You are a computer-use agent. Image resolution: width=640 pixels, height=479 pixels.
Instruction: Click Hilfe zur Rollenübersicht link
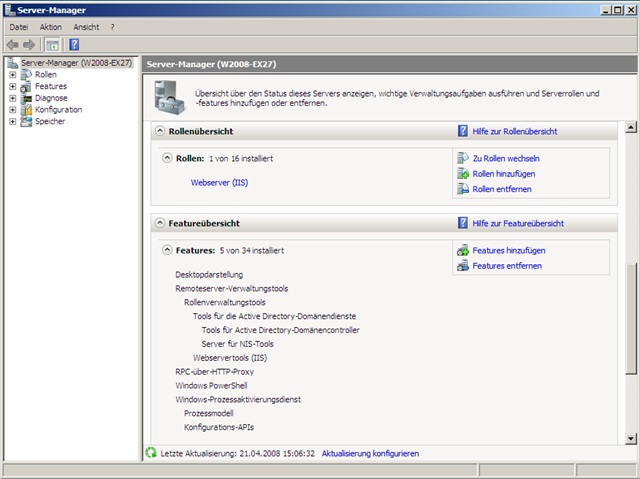[515, 131]
